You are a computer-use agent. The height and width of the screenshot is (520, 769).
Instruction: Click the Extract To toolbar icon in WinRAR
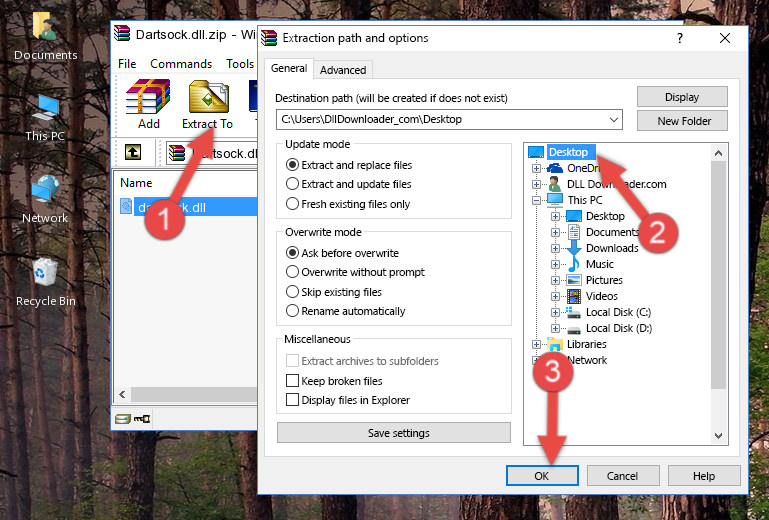point(207,104)
